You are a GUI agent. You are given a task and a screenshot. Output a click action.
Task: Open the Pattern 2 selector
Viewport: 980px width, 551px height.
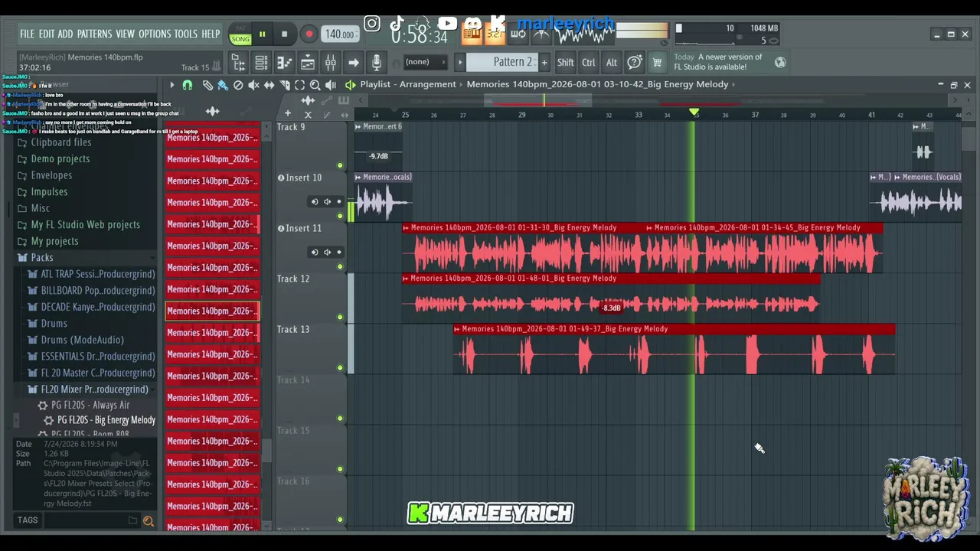tap(501, 62)
